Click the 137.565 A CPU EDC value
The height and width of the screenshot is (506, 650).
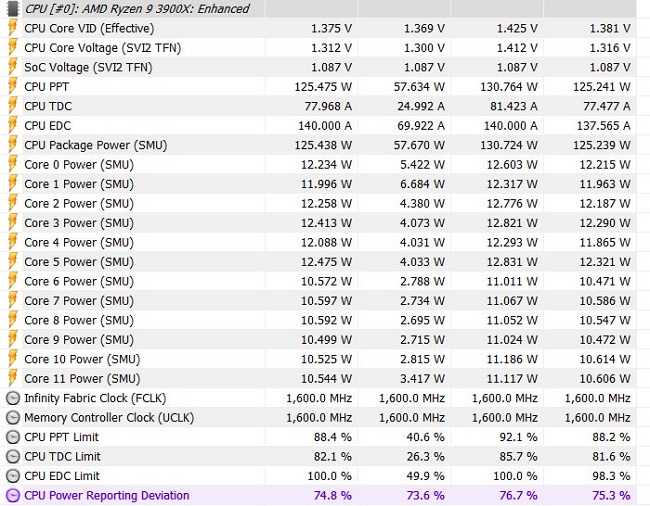click(604, 126)
